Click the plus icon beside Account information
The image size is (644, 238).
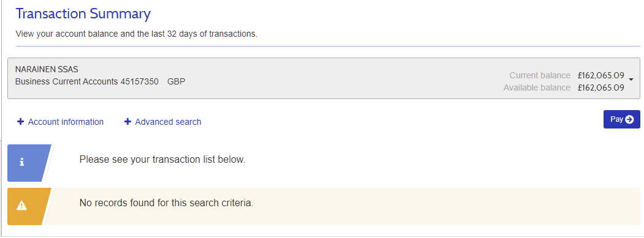[x=21, y=122]
